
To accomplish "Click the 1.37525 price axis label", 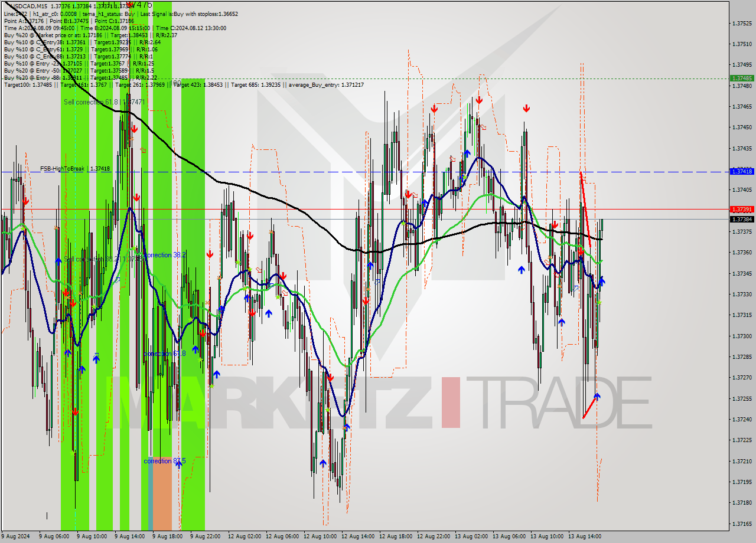I will [742, 24].
